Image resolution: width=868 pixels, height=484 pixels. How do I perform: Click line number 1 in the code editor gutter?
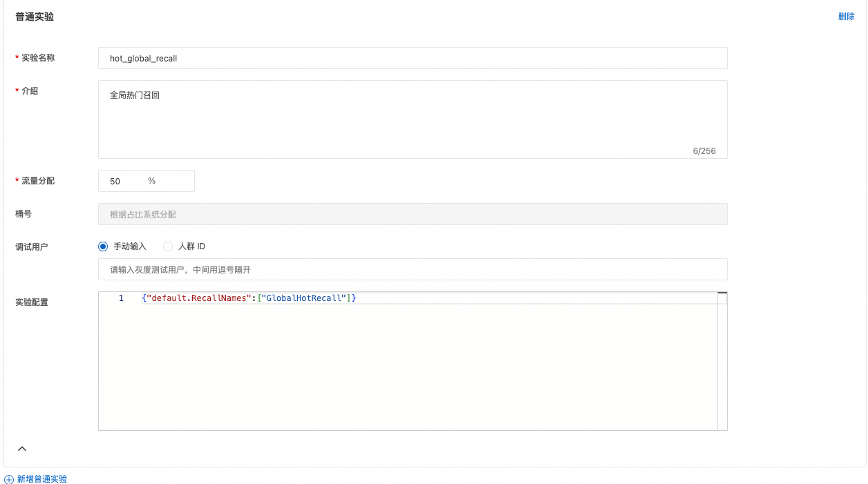pyautogui.click(x=121, y=298)
